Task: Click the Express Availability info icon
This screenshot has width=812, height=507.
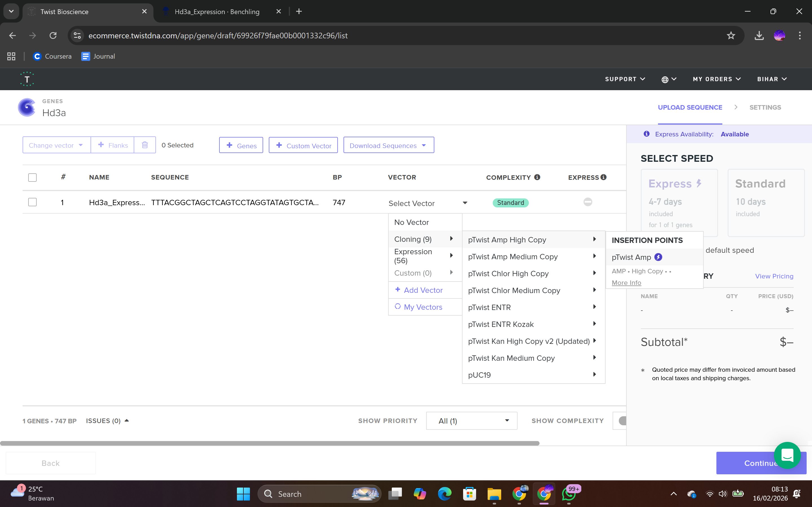Action: pos(646,134)
